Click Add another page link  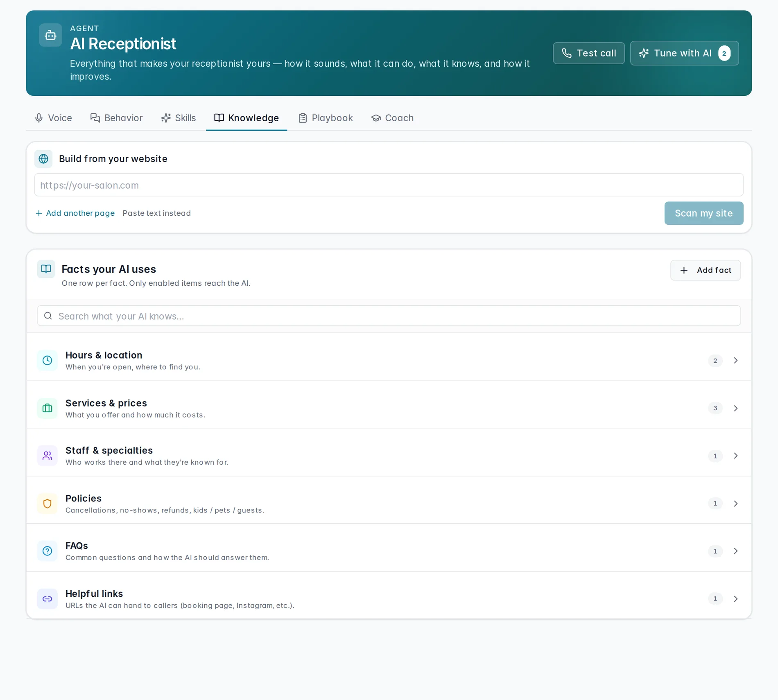[x=75, y=213]
